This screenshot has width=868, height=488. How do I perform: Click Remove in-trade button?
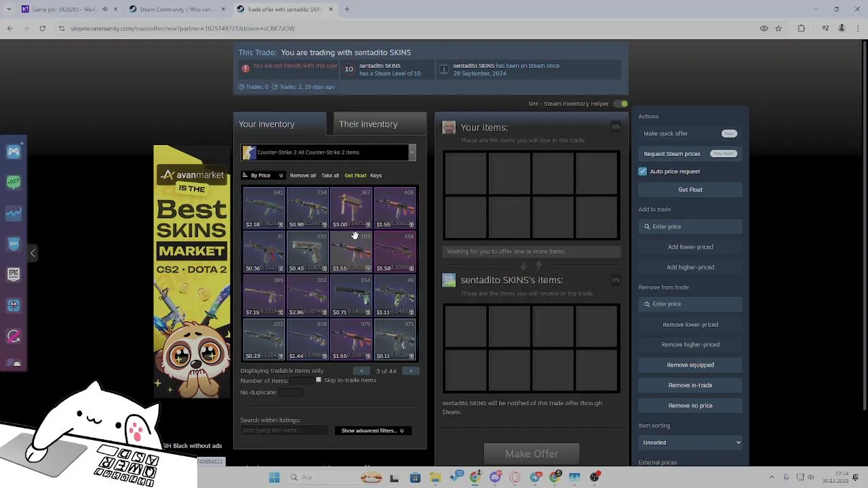(690, 386)
